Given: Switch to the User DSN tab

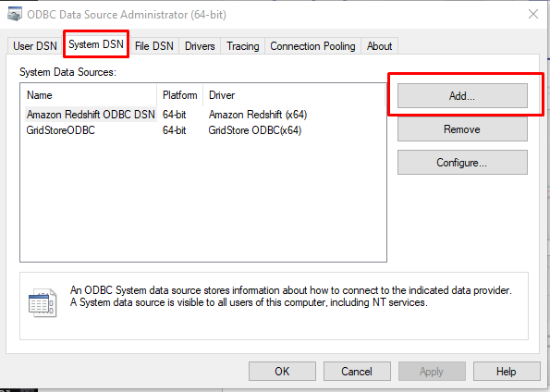Looking at the screenshot, I should (x=35, y=46).
